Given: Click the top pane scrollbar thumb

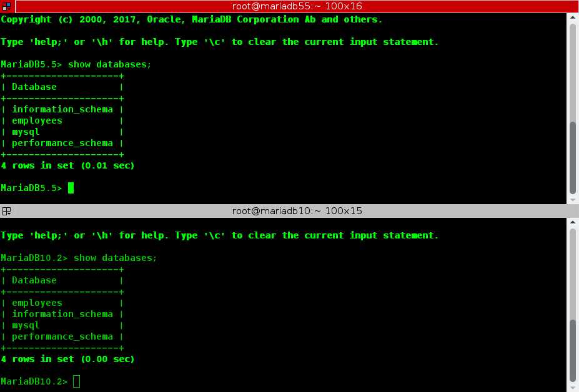Looking at the screenshot, I should pyautogui.click(x=573, y=158).
